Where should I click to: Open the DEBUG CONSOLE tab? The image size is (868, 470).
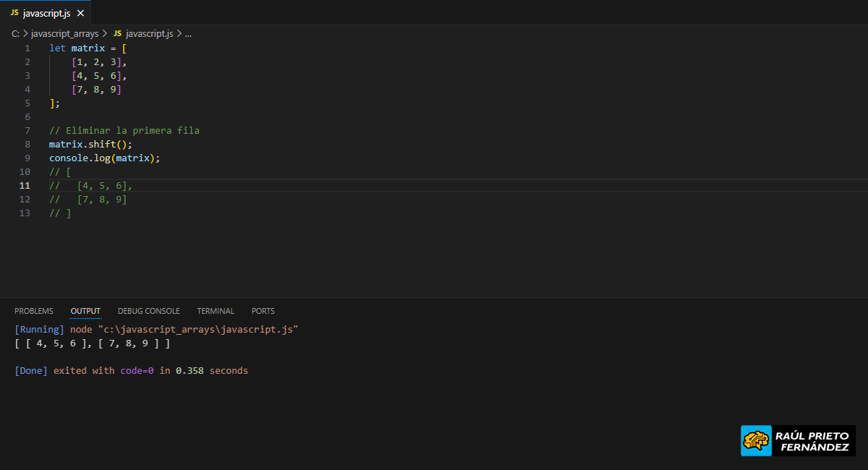[x=148, y=311]
